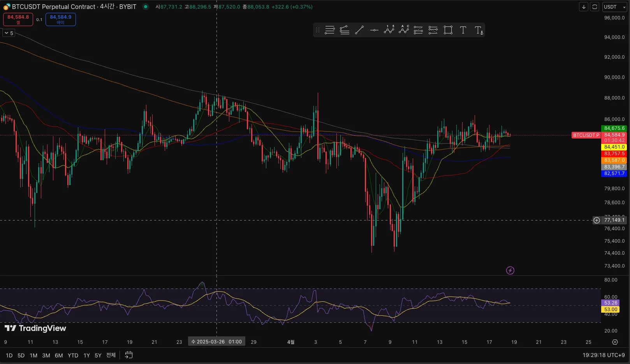Select the YTD time range
The width and height of the screenshot is (630, 364).
[x=73, y=355]
